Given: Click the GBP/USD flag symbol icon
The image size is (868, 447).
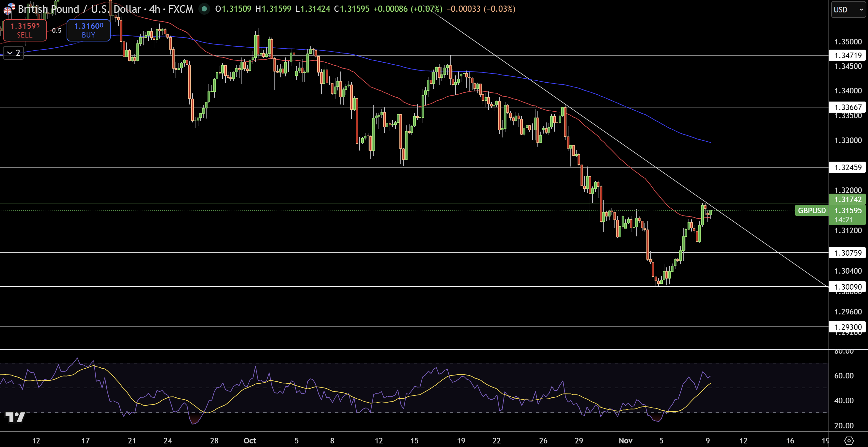Looking at the screenshot, I should (9, 9).
